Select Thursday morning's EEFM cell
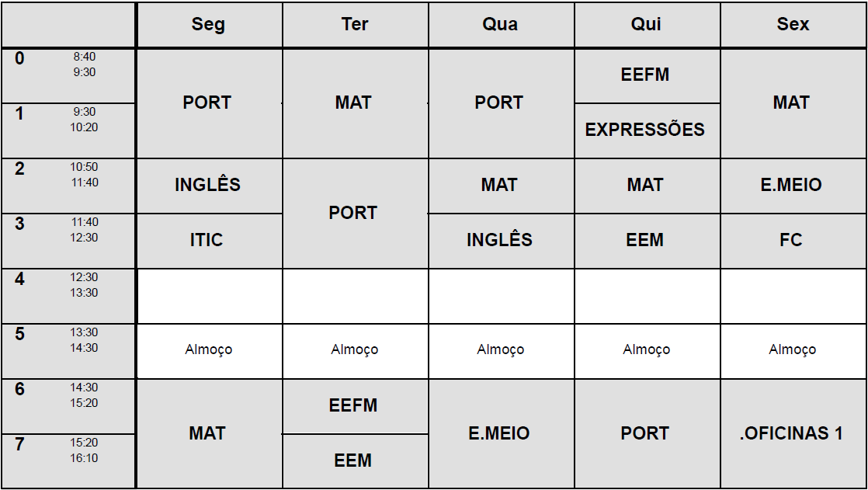Viewport: 868px width, 490px height. click(x=645, y=75)
